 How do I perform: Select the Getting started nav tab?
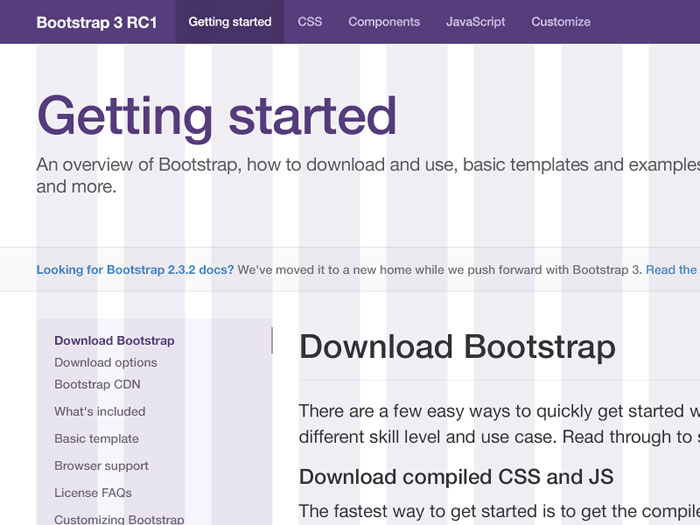229,22
